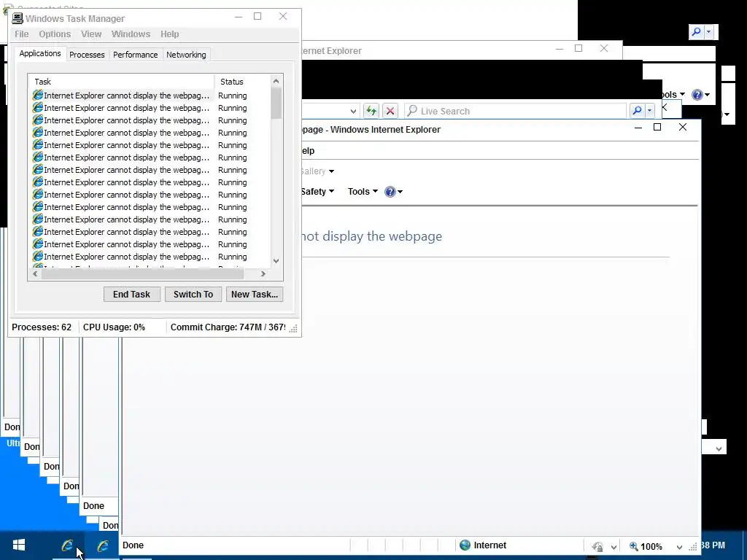
Task: Click the Task Manager title bar icon
Action: coord(18,18)
